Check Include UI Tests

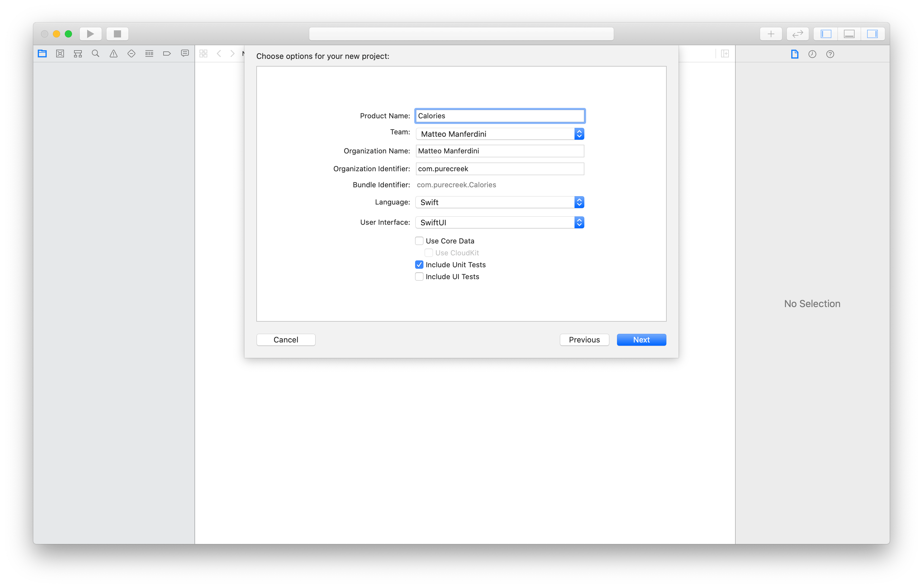(419, 276)
